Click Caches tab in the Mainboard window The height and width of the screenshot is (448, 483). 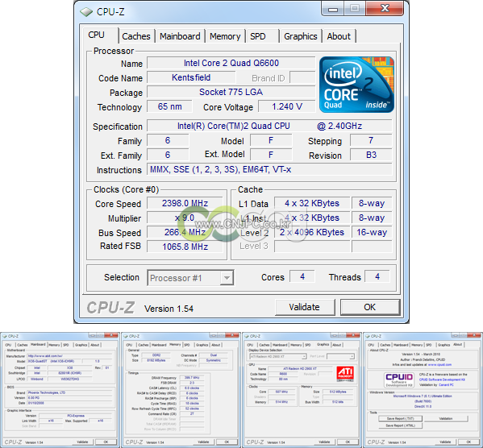[x=23, y=345]
